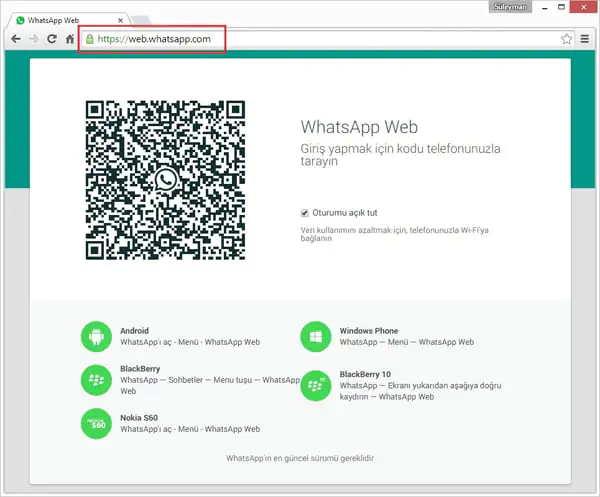
Task: Click the Android label
Action: pyautogui.click(x=134, y=331)
